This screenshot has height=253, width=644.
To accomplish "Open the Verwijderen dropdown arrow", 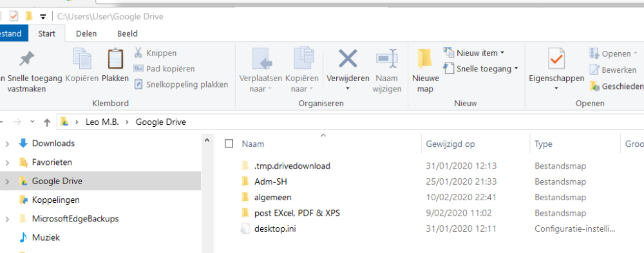I will pyautogui.click(x=348, y=89).
